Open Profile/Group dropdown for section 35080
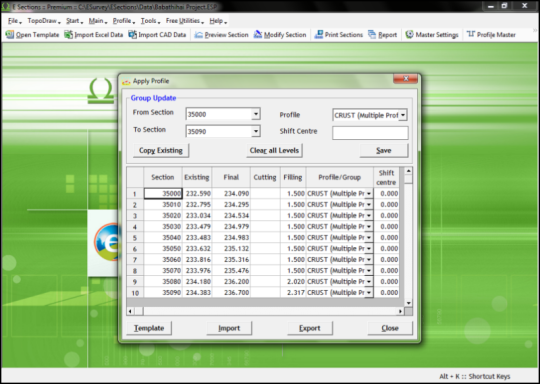This screenshot has width=540, height=384. pos(368,282)
